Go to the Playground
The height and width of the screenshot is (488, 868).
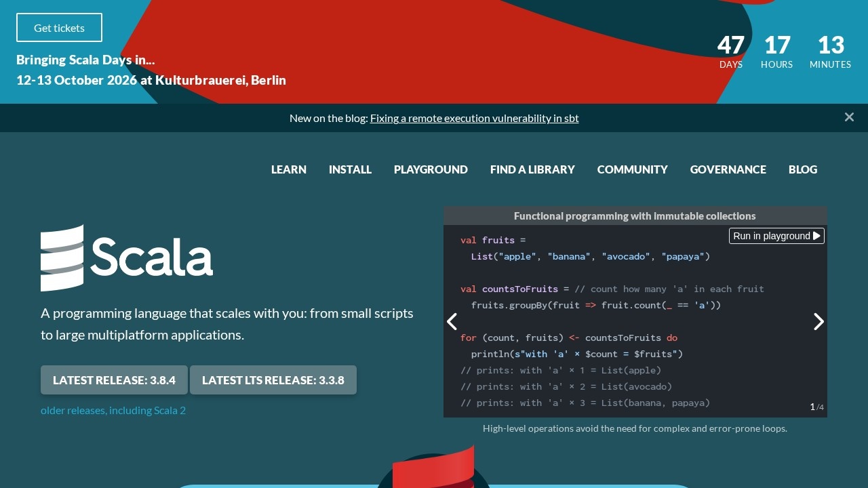click(431, 169)
